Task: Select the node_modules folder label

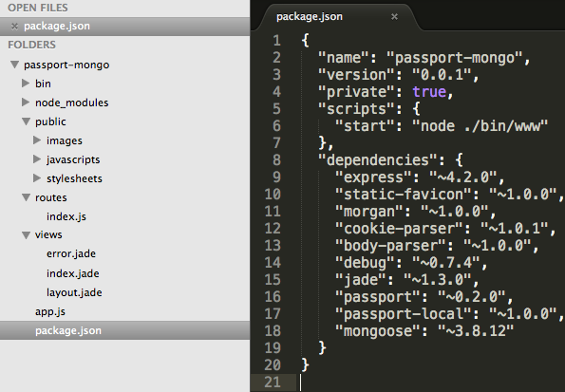Action: (x=72, y=103)
